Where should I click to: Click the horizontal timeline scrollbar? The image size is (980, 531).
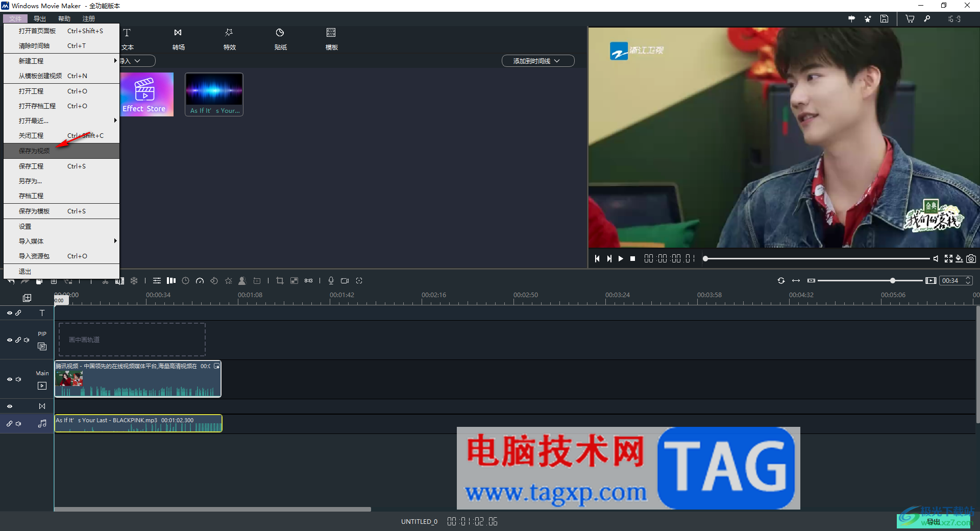(x=212, y=509)
